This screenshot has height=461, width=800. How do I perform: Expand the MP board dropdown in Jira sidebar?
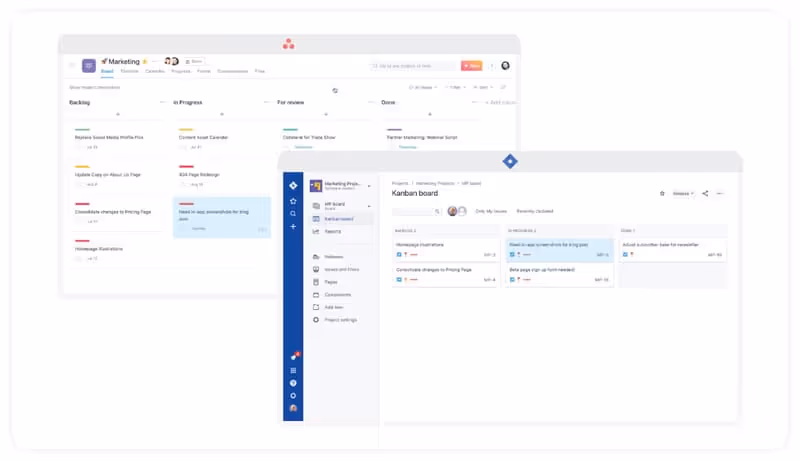tap(369, 206)
